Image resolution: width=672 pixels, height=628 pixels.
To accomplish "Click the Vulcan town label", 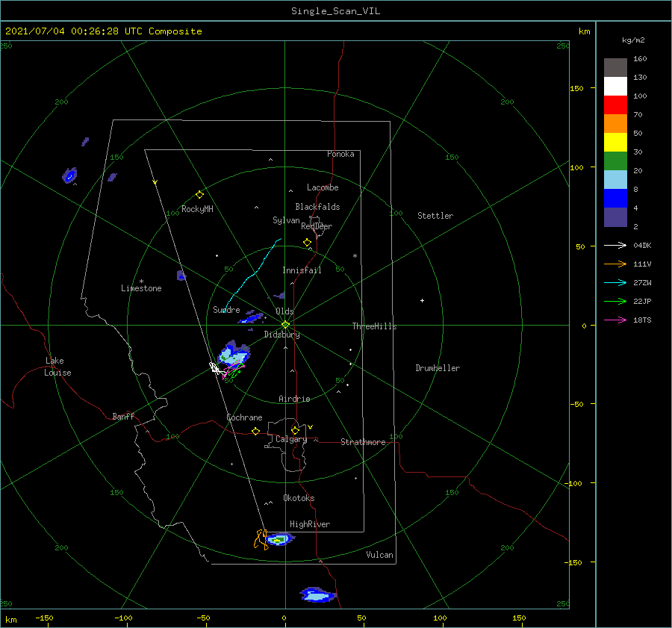I will click(379, 555).
